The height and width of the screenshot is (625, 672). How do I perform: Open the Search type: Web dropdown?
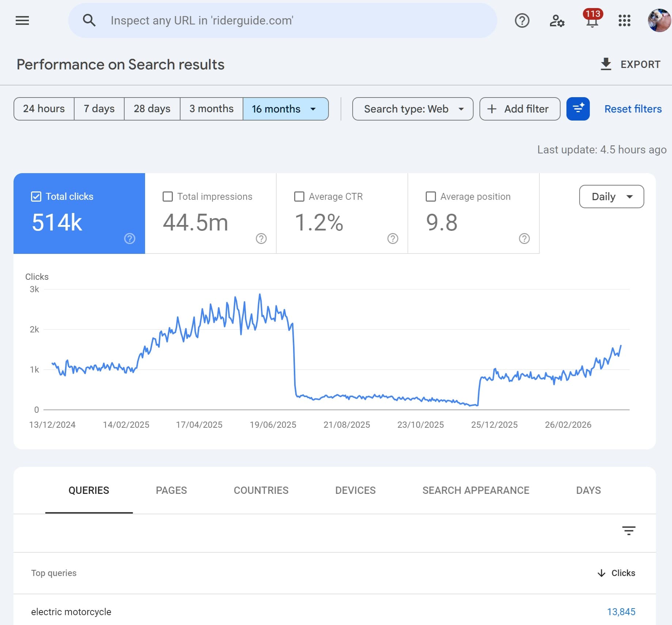click(x=412, y=109)
